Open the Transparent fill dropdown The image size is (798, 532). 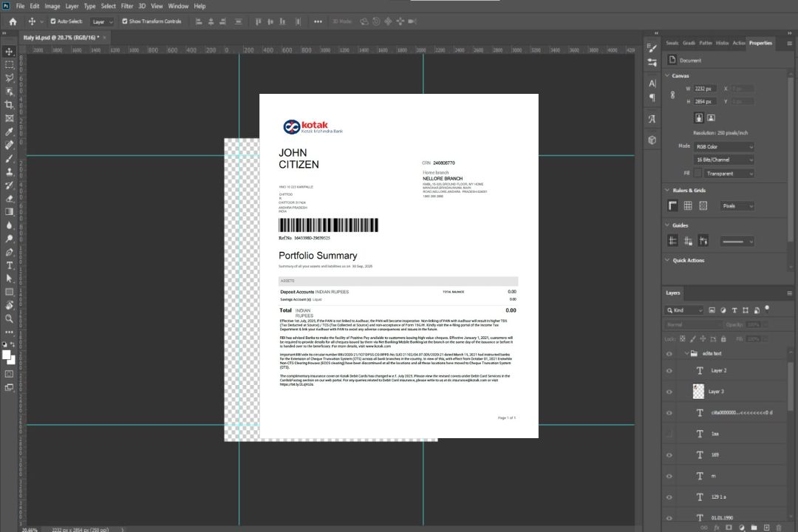[729, 174]
